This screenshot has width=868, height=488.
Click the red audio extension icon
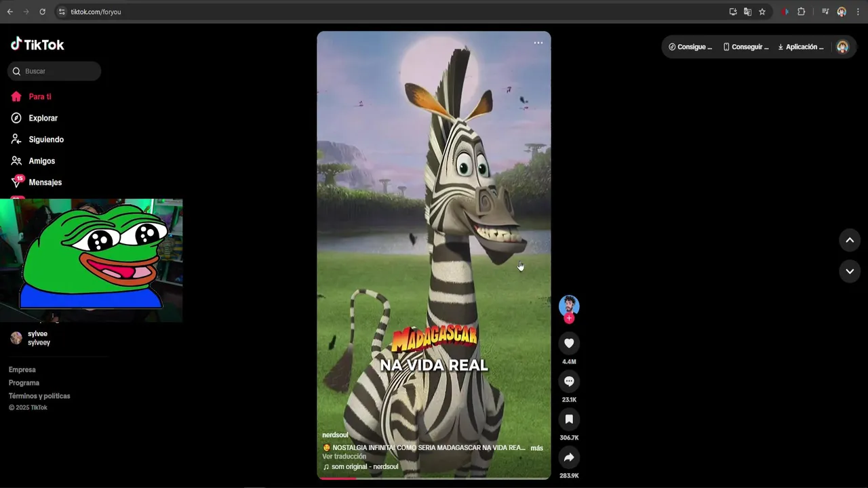tap(785, 12)
